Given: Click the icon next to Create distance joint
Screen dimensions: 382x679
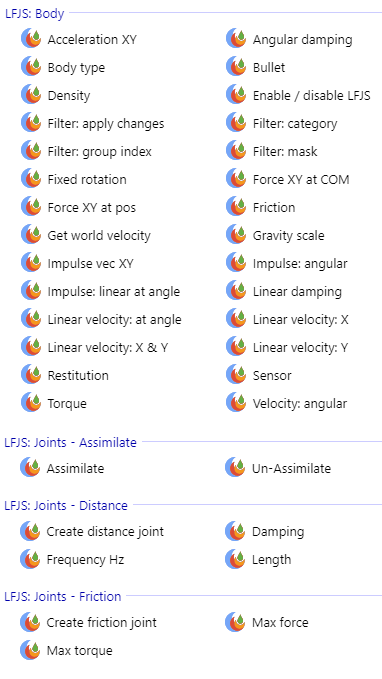Looking at the screenshot, I should pos(30,532).
